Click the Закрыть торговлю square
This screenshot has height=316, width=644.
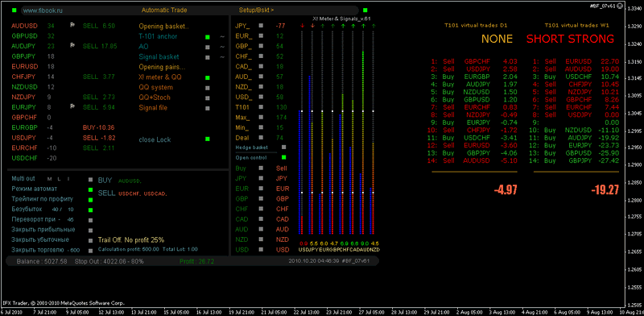[x=91, y=251]
